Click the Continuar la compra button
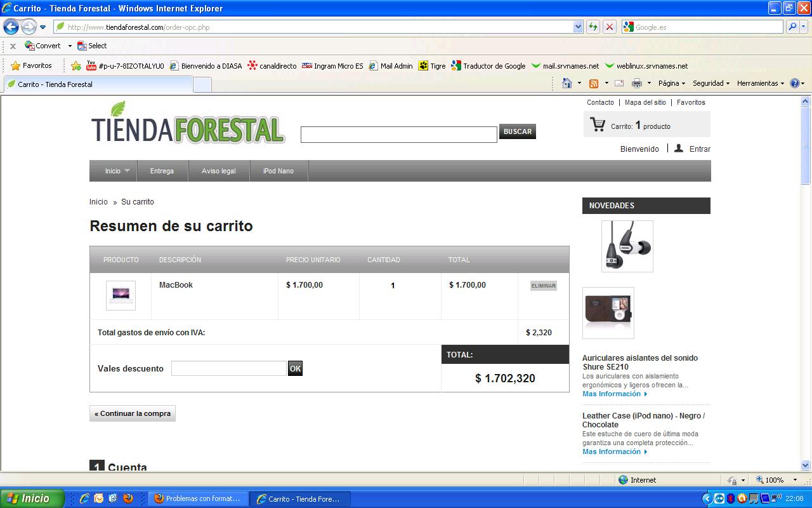This screenshot has height=508, width=812. tap(133, 413)
